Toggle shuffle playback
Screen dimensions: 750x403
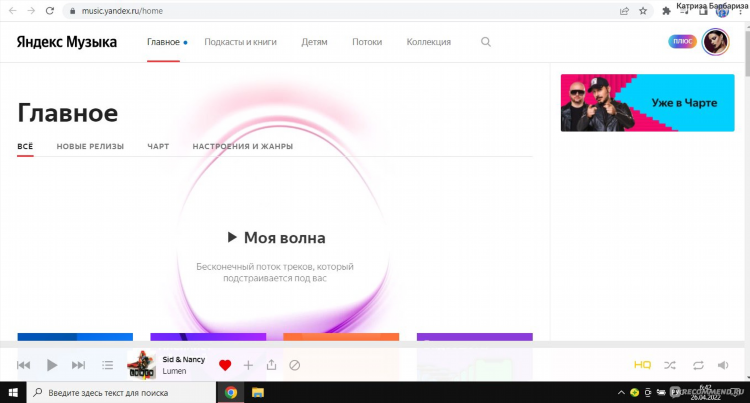point(670,365)
